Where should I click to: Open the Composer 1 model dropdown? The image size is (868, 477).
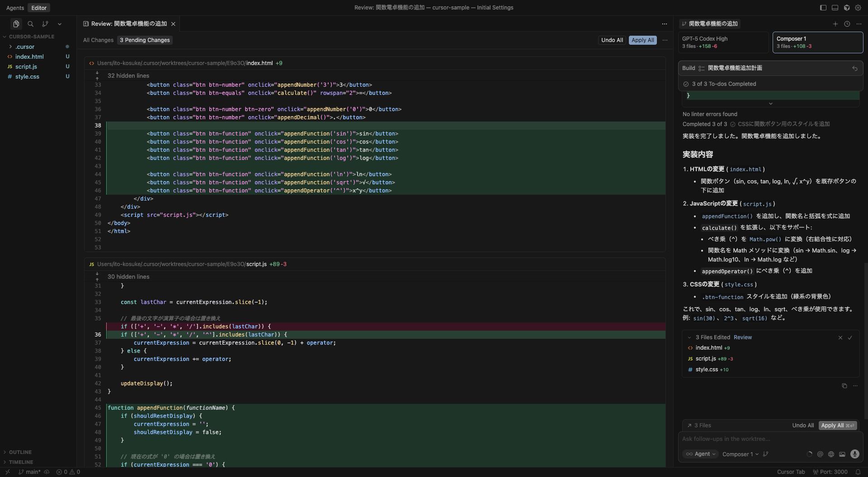pos(740,454)
